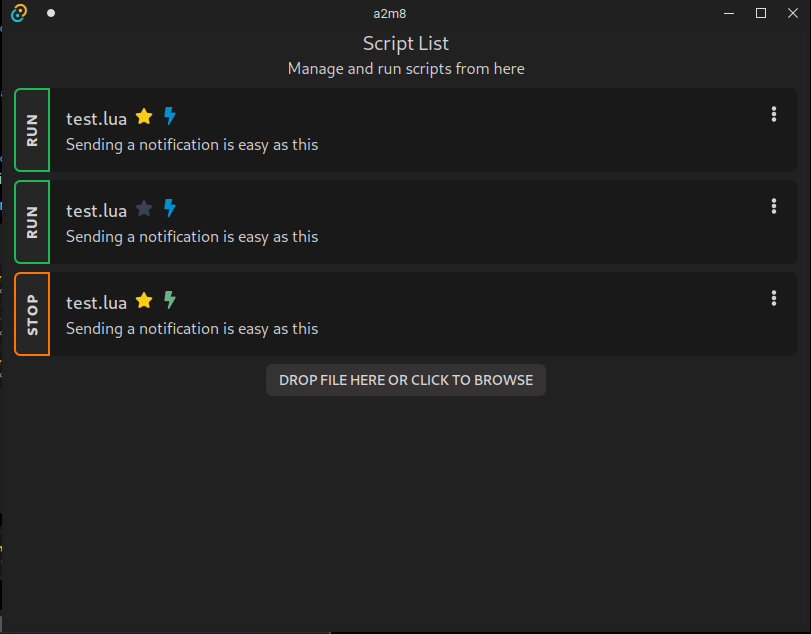
Task: Click the description text of the running script
Action: [192, 329]
